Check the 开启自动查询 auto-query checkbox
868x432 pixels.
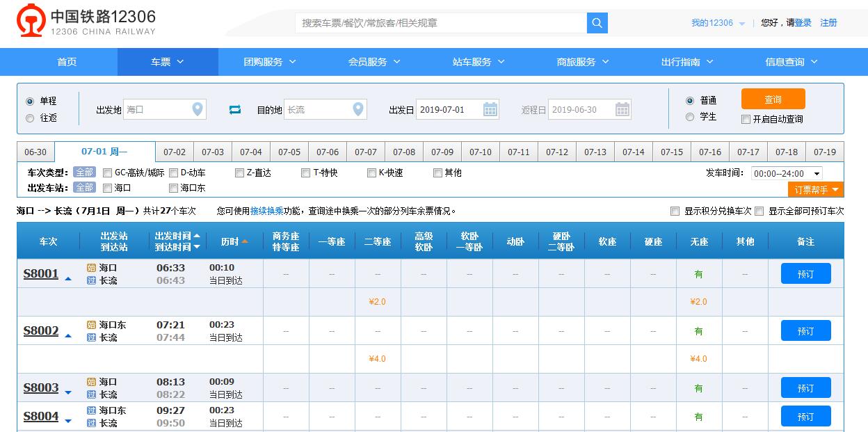(x=746, y=119)
